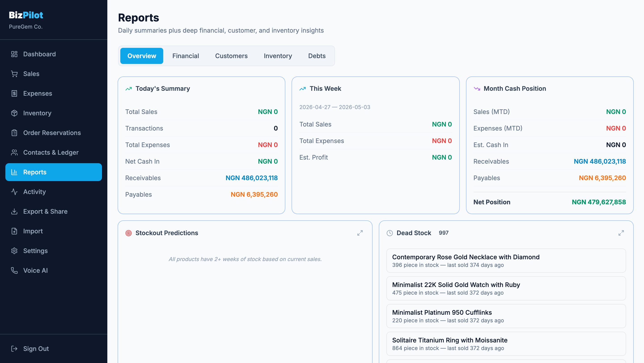Click the Month Cash Position downtrend icon

click(x=477, y=89)
